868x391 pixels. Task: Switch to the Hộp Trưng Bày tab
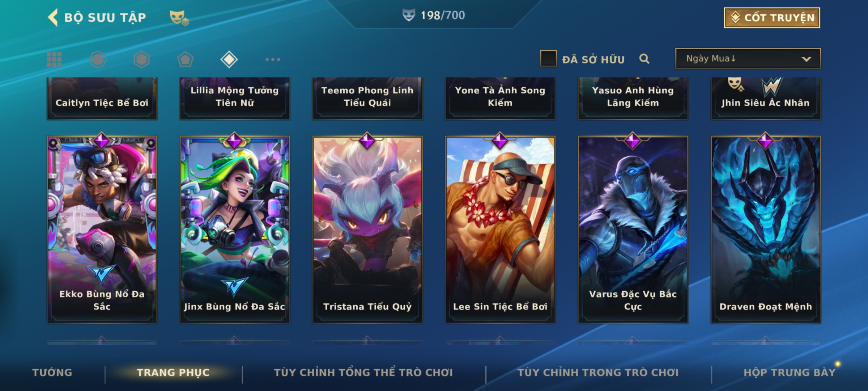(790, 372)
